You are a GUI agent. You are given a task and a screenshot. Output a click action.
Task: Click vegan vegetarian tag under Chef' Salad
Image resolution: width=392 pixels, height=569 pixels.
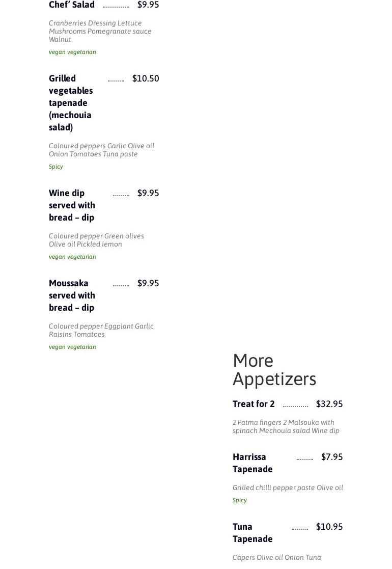[72, 52]
